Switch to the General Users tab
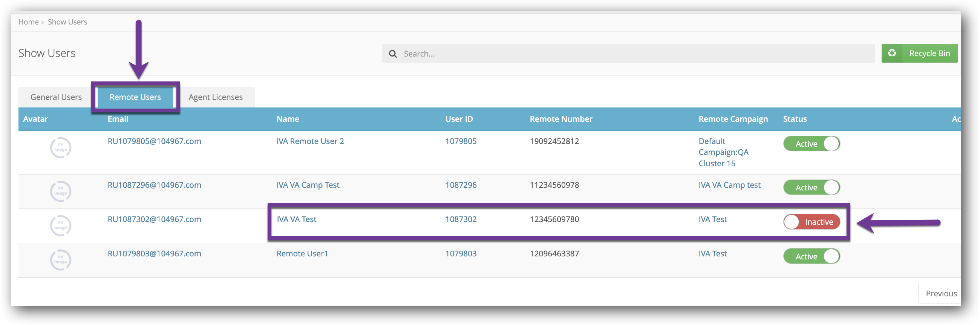This screenshot has height=325, width=980. [56, 97]
